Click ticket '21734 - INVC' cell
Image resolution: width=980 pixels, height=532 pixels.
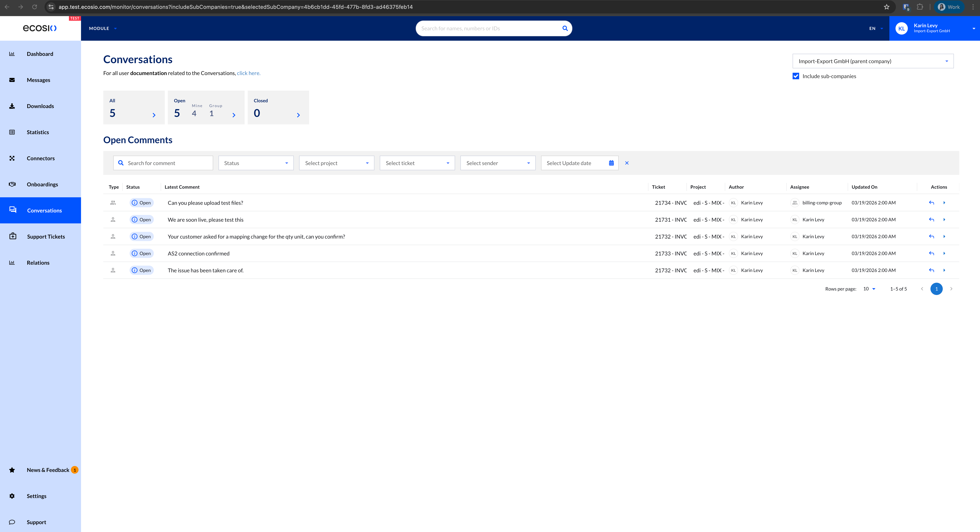tap(671, 203)
